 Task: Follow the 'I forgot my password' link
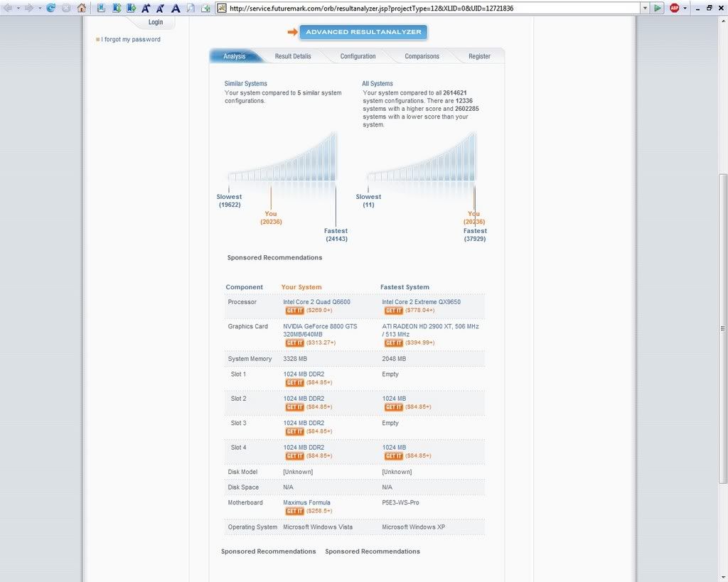[132, 40]
